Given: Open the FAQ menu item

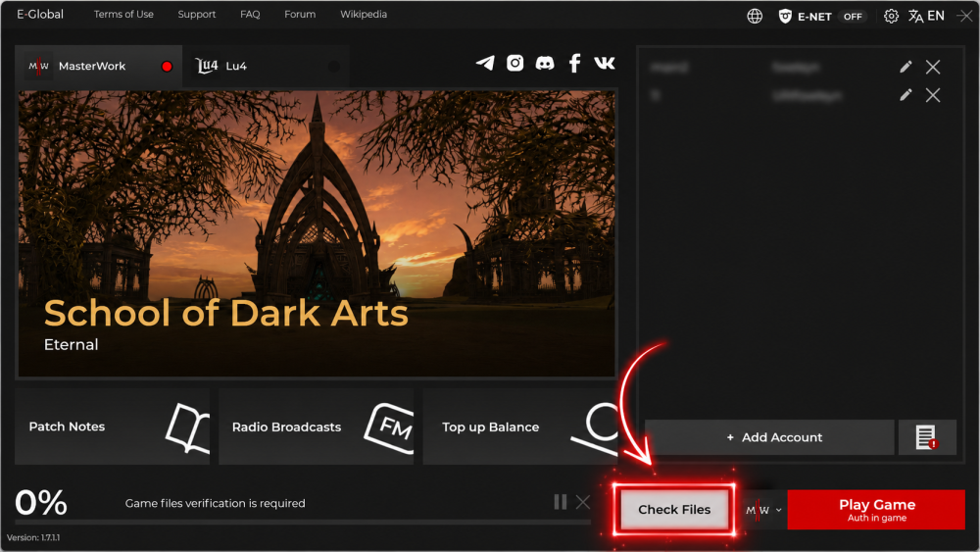Looking at the screenshot, I should (250, 14).
